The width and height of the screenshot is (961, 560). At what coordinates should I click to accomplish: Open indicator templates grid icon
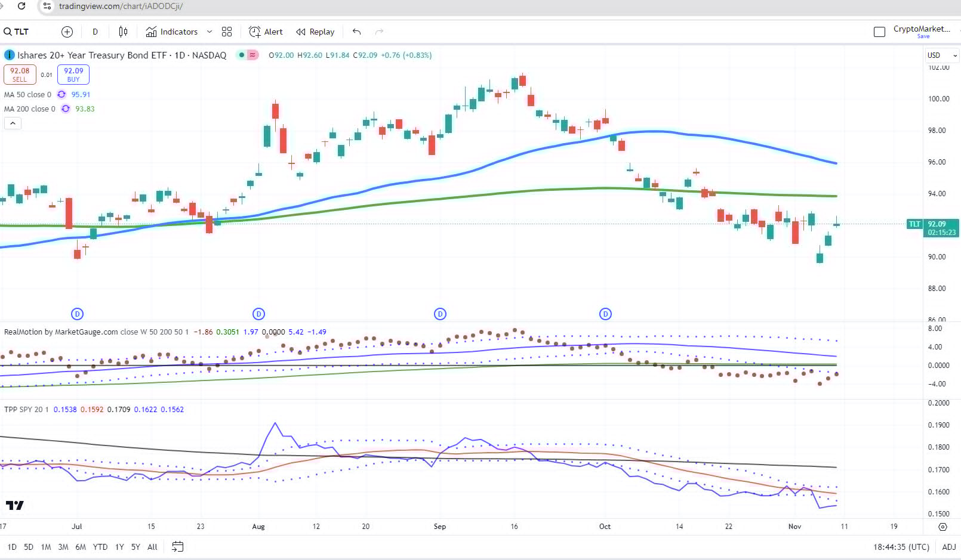(x=227, y=32)
